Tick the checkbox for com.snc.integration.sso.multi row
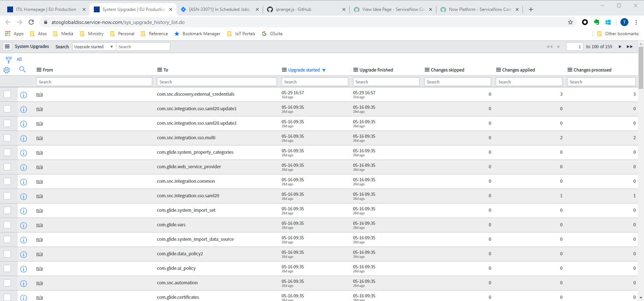The height and width of the screenshot is (301, 644). [7, 138]
